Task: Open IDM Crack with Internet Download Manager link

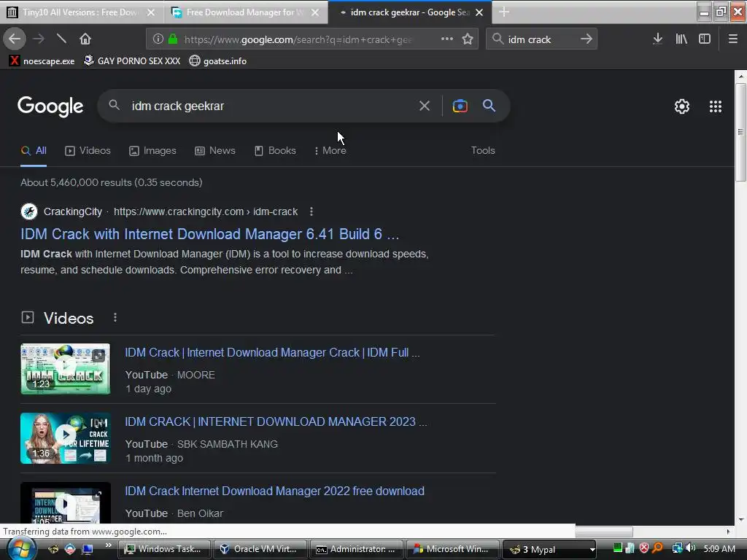Action: click(209, 234)
